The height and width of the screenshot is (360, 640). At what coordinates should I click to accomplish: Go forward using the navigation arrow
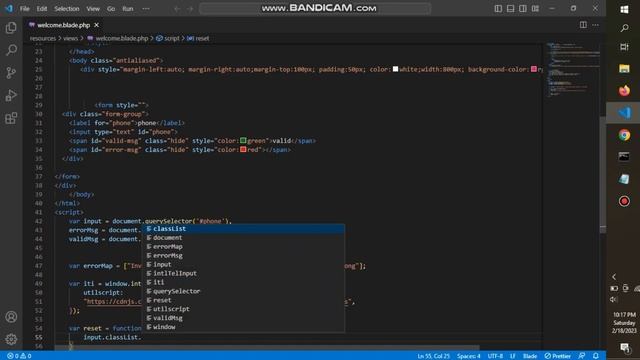tap(190, 9)
